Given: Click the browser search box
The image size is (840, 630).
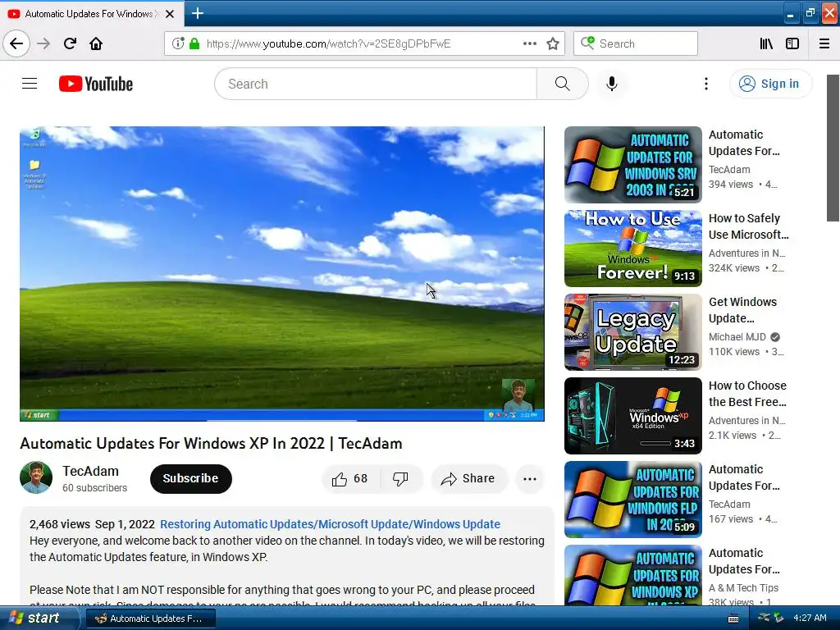Looking at the screenshot, I should coord(636,43).
